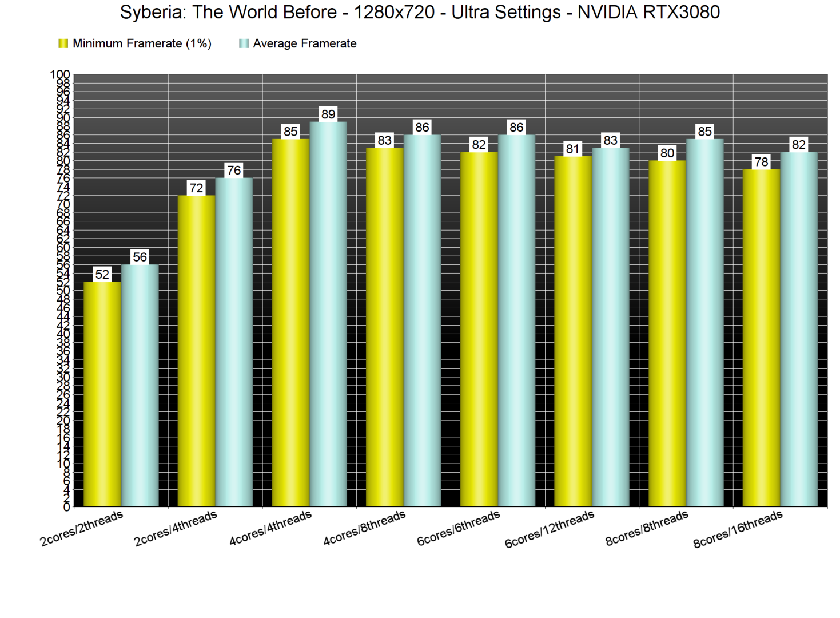Select the '6cores/6threads' axis label
The image size is (840, 618).
tap(458, 528)
